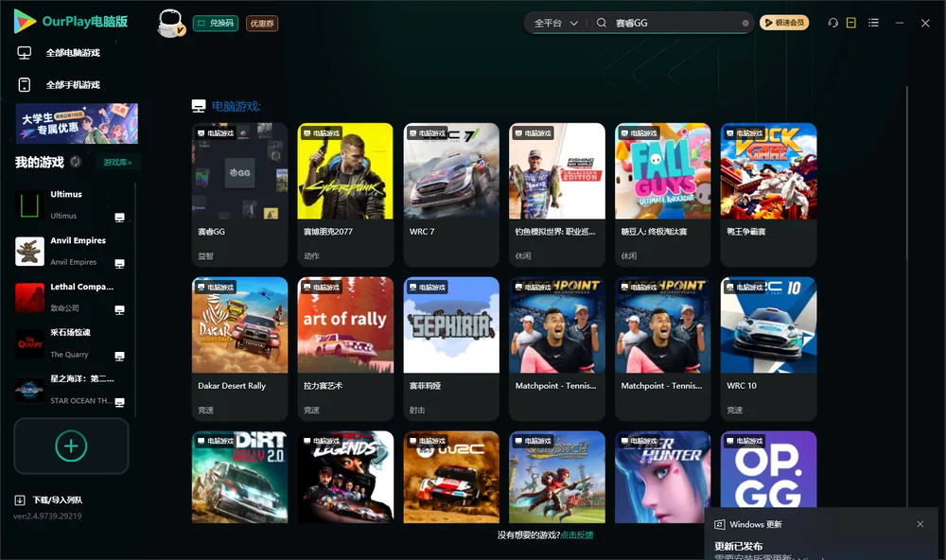
Task: Open the GRID Legends game card
Action: [345, 477]
